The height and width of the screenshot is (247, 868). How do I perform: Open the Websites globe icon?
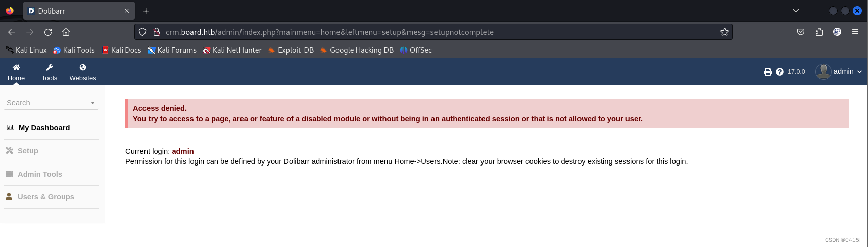click(x=83, y=67)
